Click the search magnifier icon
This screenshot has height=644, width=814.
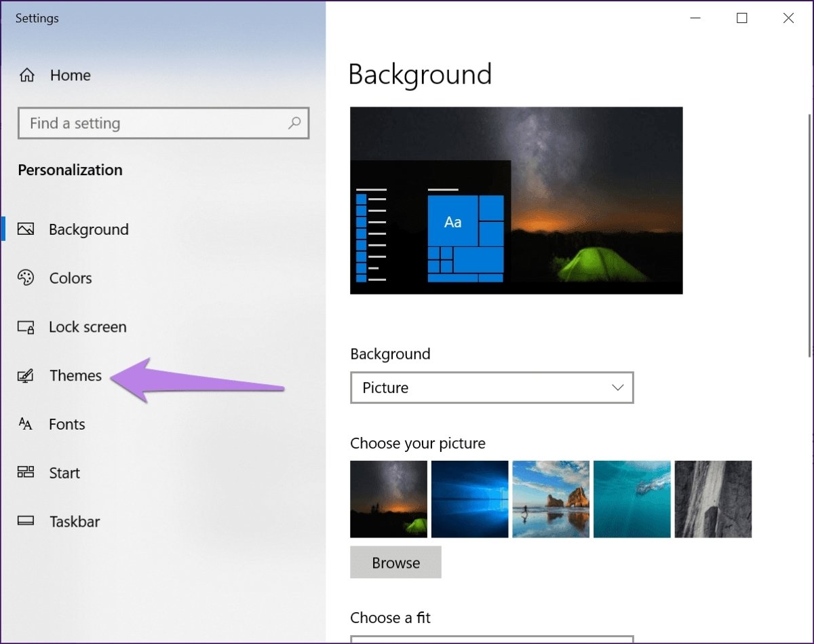coord(294,123)
